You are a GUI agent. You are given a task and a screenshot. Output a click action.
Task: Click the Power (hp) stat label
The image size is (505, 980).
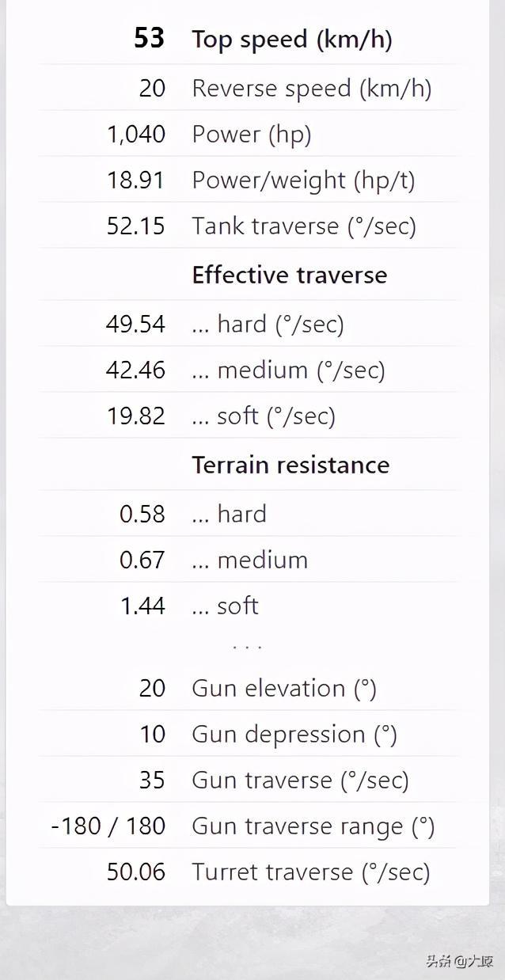pyautogui.click(x=251, y=134)
